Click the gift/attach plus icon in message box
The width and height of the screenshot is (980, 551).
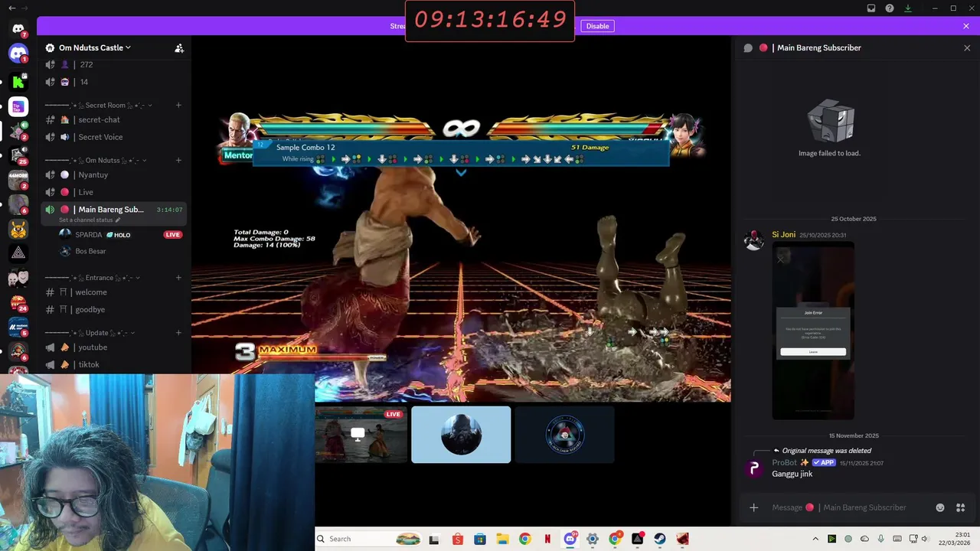(x=754, y=507)
